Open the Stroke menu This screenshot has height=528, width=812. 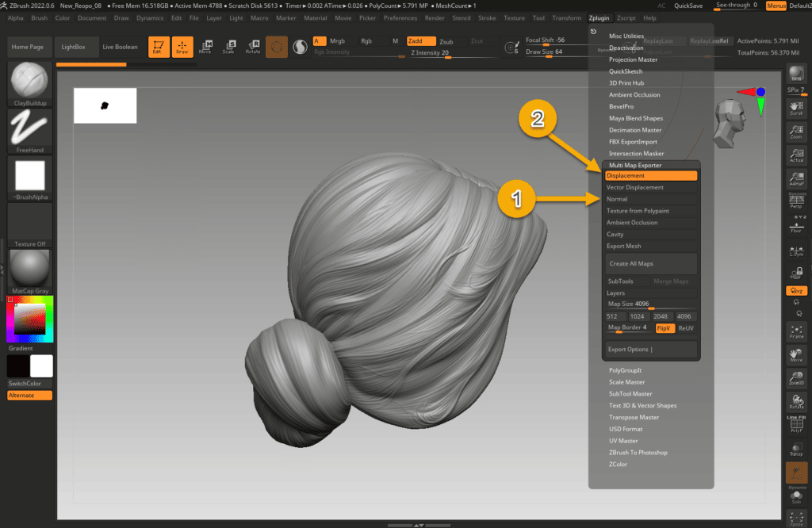[x=487, y=17]
